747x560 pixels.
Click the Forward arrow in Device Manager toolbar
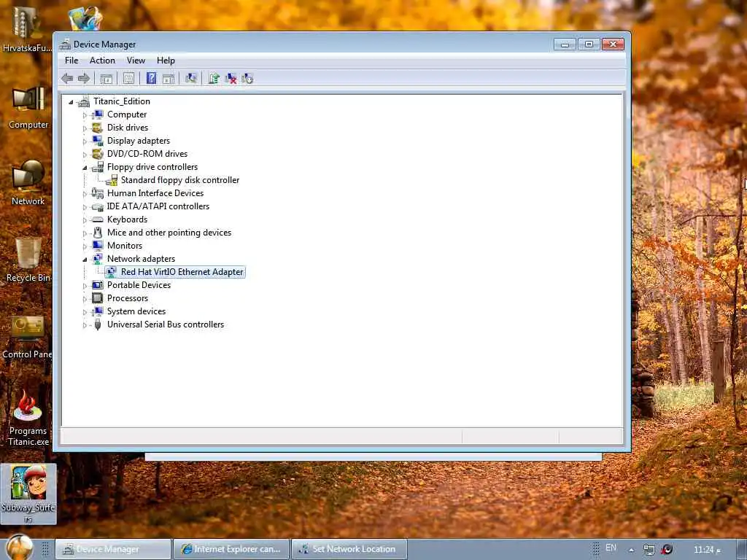coord(83,79)
